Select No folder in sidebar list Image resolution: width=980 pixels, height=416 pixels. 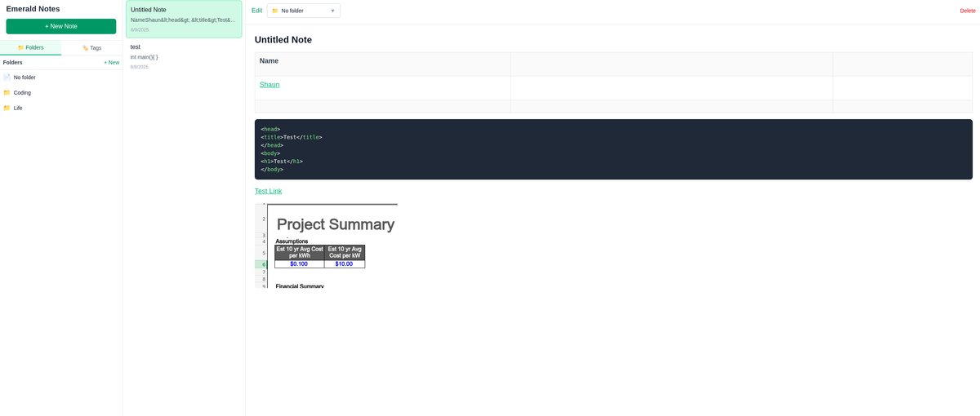[x=61, y=77]
